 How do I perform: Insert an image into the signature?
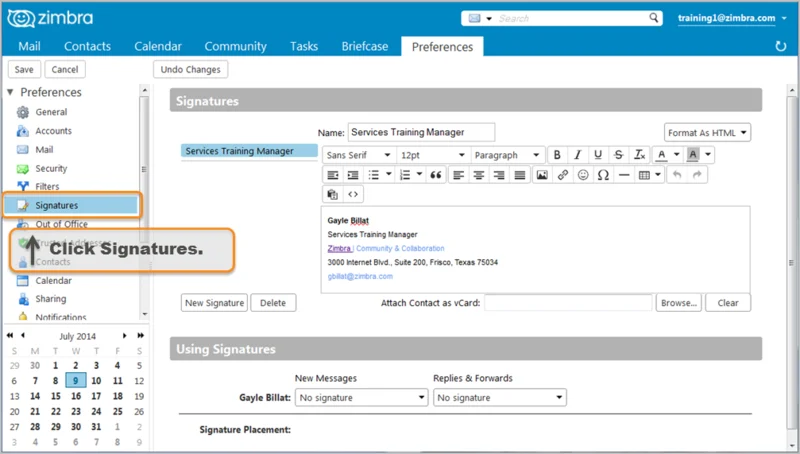542,175
